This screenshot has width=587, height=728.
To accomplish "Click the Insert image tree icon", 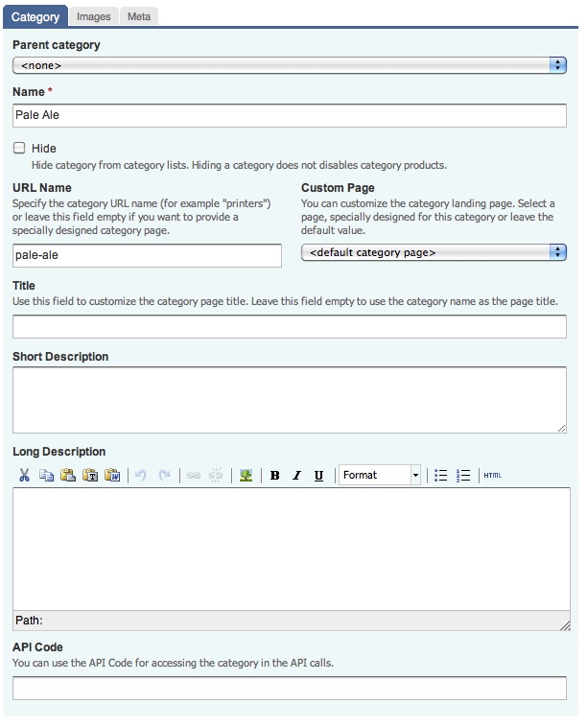I will 246,475.
